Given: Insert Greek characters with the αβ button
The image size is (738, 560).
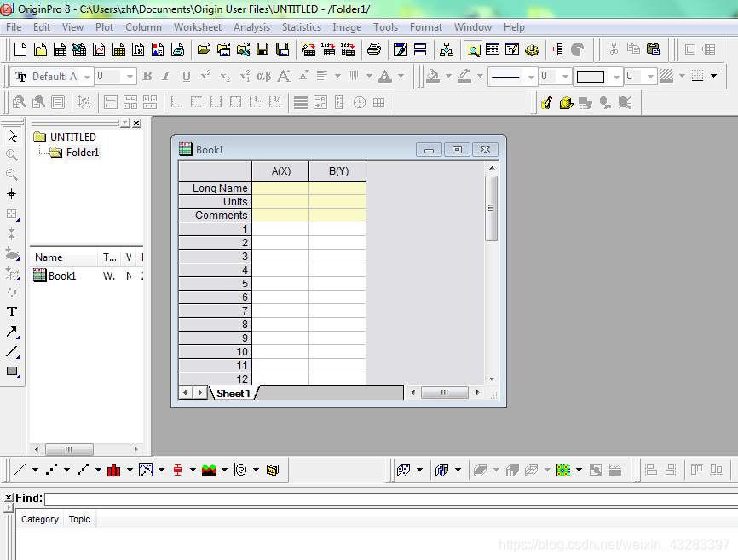Looking at the screenshot, I should [264, 76].
